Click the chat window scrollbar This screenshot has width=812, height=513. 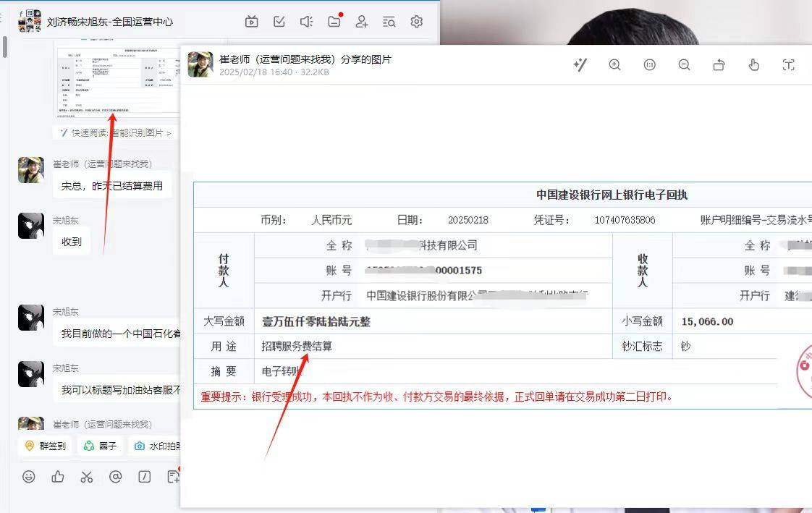point(4,46)
